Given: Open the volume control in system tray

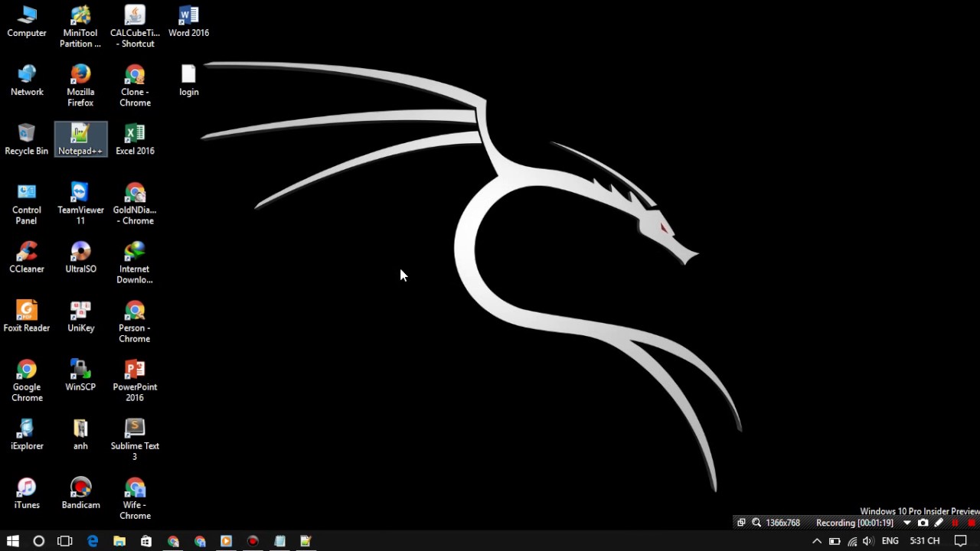Looking at the screenshot, I should 867,541.
